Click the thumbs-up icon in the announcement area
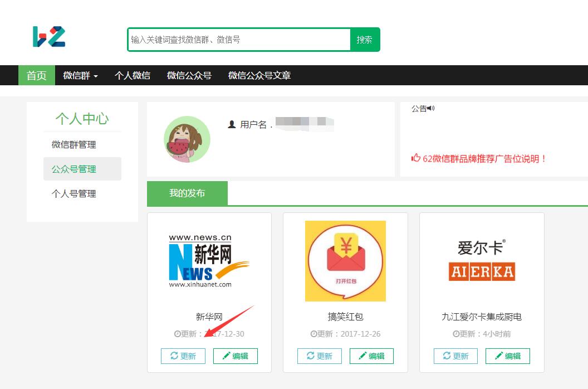588x389 pixels. (415, 158)
